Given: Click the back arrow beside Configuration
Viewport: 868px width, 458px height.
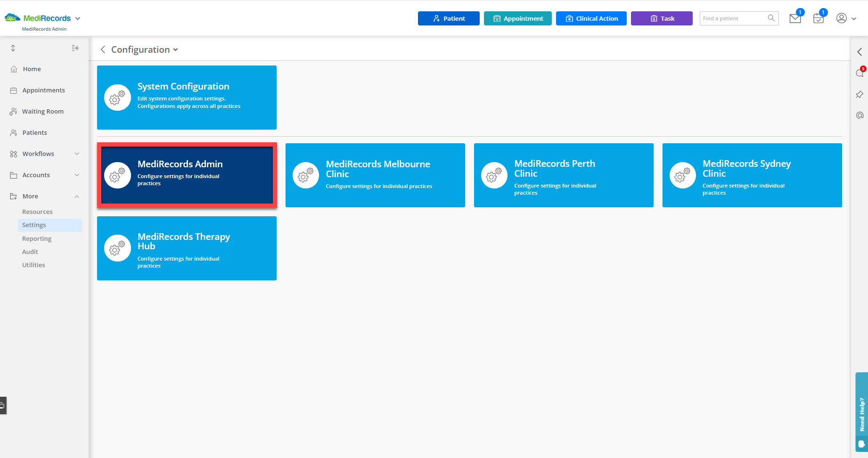Looking at the screenshot, I should pos(103,49).
